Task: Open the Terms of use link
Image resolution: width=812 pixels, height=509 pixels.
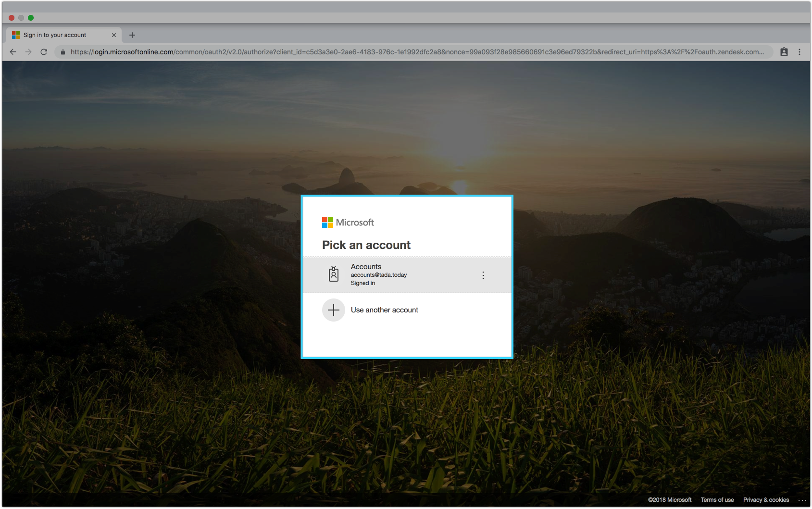Action: 717,500
